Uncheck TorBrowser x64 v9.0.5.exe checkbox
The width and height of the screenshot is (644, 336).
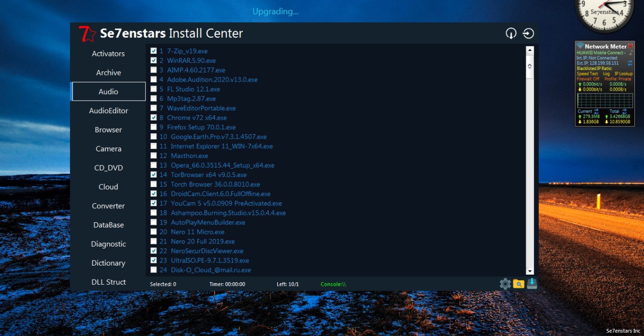(x=153, y=175)
